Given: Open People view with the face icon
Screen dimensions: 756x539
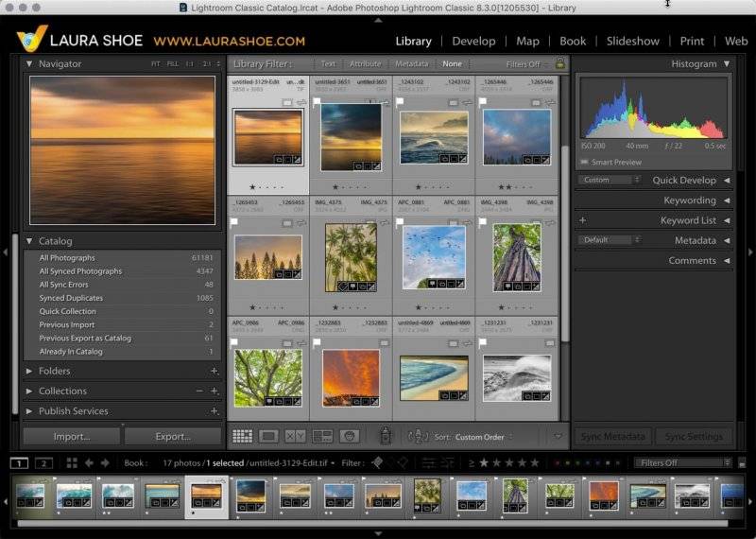Looking at the screenshot, I should 350,437.
